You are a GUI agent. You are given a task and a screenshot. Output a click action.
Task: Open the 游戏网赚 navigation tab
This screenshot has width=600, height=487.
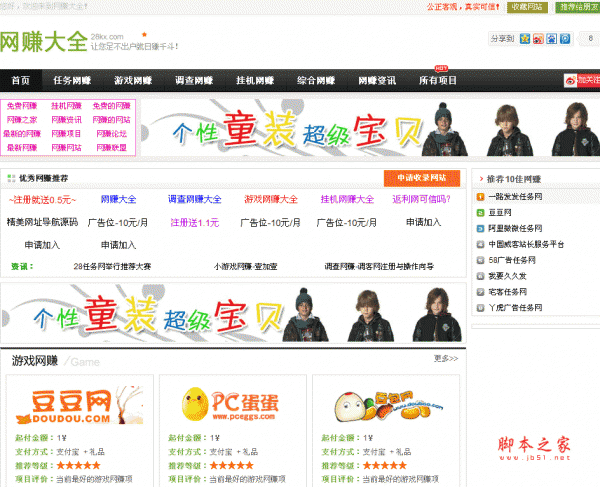point(133,80)
